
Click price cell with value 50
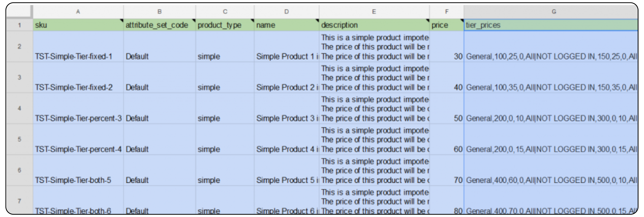click(447, 108)
